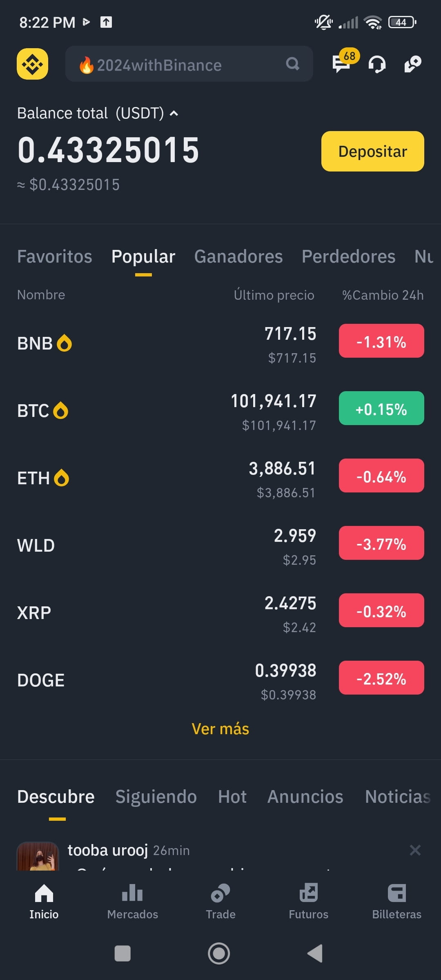Open customer support headset icon
The height and width of the screenshot is (980, 441).
[377, 64]
